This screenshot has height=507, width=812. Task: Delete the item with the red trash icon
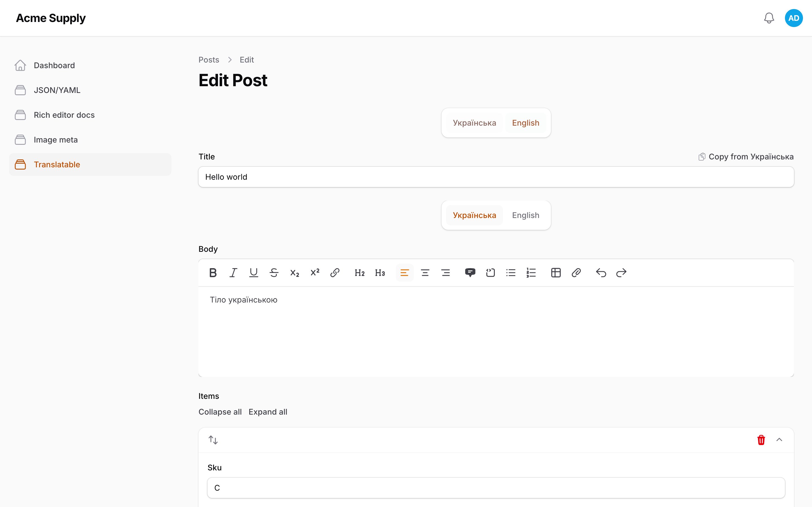coord(761,440)
